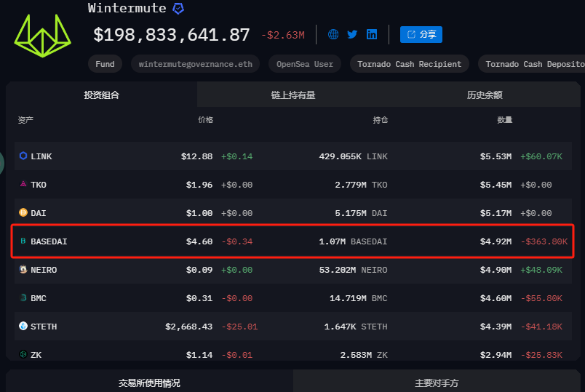Viewport: 585px width, 392px height.
Task: Select the ZK asset name
Action: [36, 355]
